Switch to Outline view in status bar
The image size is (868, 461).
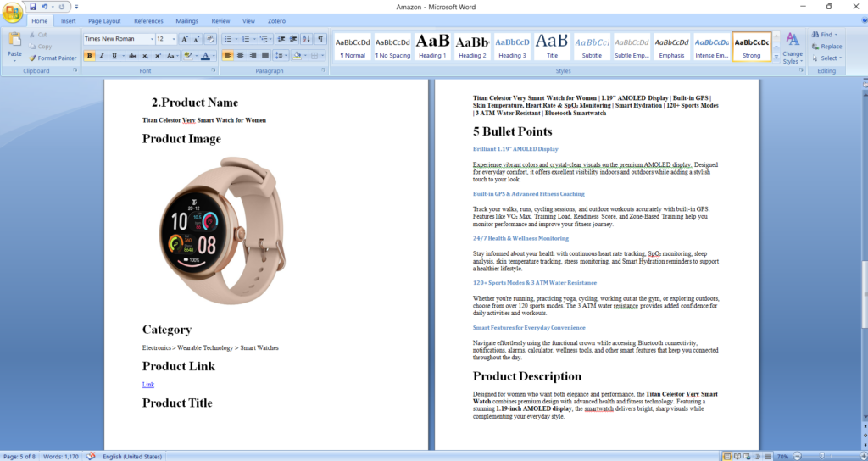pyautogui.click(x=757, y=457)
